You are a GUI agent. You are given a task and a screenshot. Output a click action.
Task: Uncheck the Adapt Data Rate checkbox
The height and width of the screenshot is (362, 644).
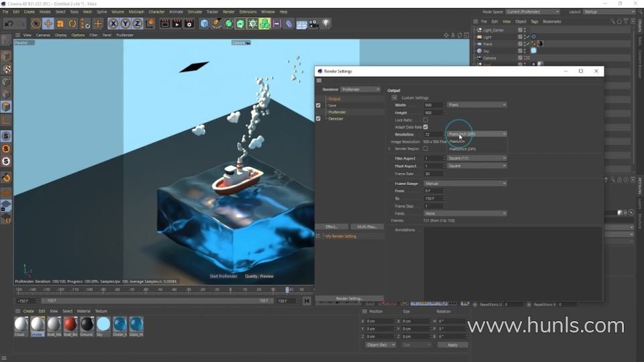pos(425,127)
